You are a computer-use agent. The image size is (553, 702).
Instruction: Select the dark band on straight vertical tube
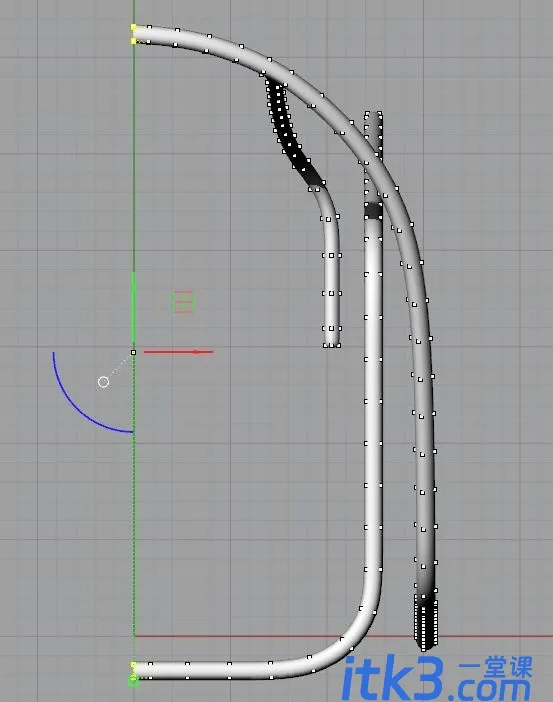tap(373, 211)
